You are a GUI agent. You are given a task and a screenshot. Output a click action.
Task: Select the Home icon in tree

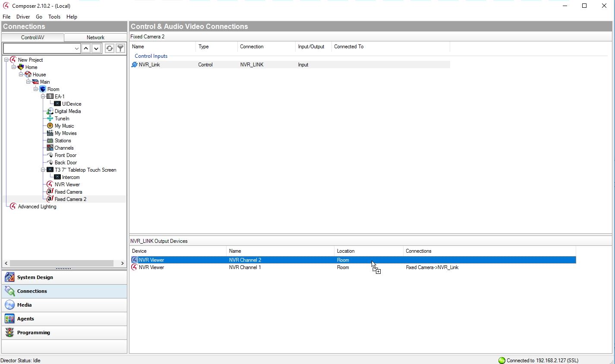point(20,67)
